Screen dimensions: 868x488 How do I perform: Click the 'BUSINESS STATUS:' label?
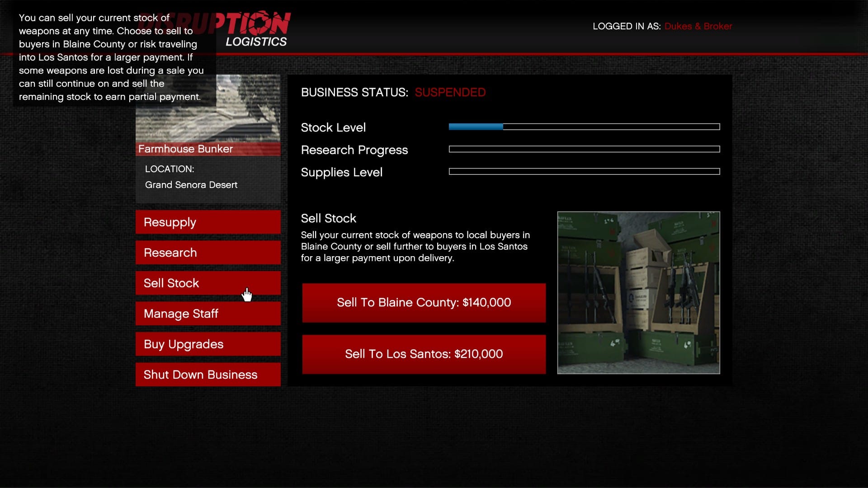click(x=354, y=92)
